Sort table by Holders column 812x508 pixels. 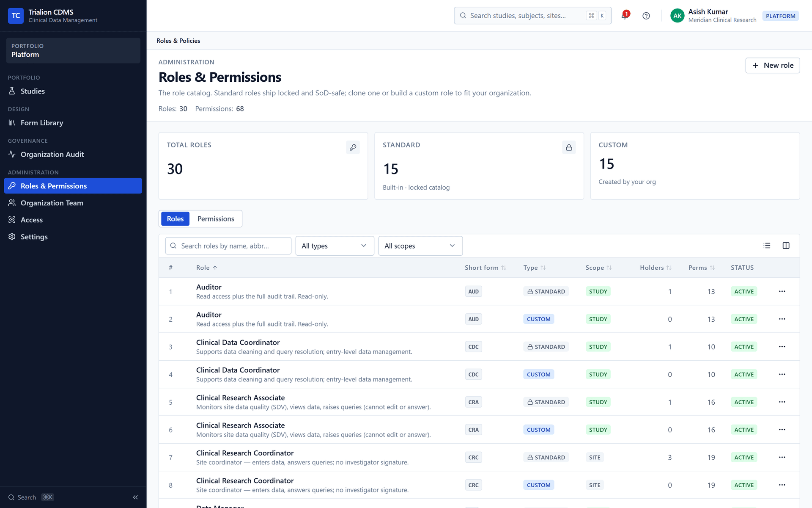point(656,268)
